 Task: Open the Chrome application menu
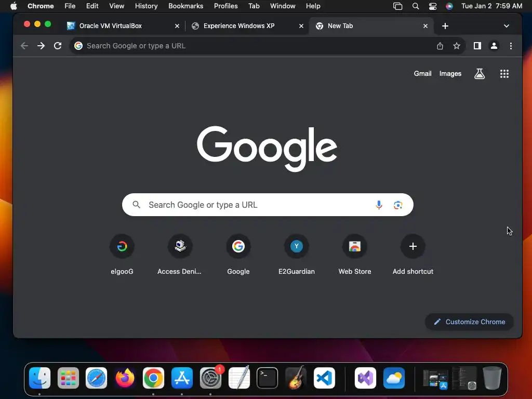tap(41, 6)
